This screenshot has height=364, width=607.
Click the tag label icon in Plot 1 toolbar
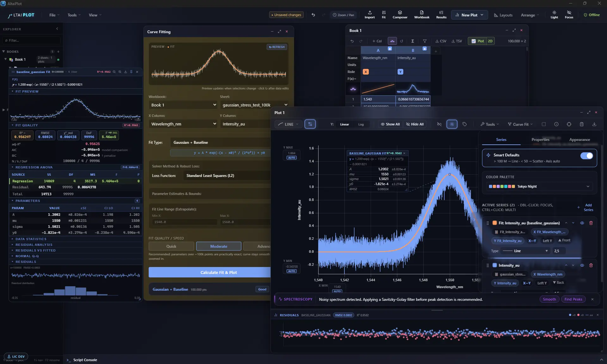point(464,124)
